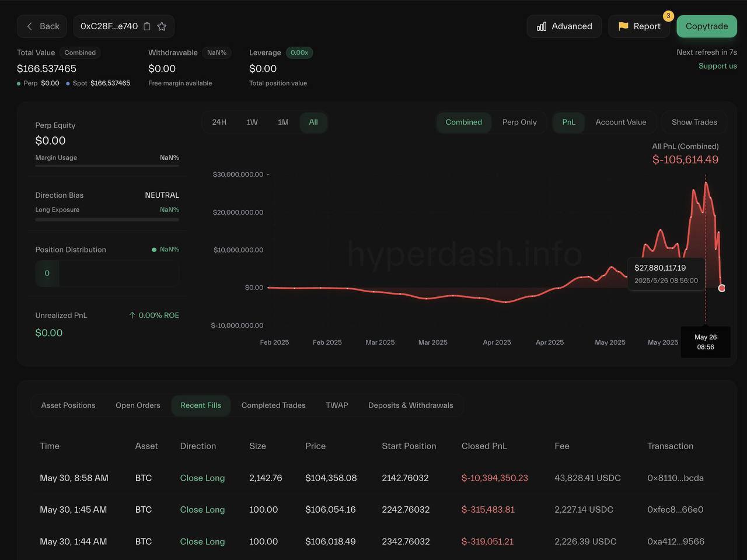Viewport: 747px width, 560px height.
Task: Open the Support us link
Action: click(x=718, y=66)
